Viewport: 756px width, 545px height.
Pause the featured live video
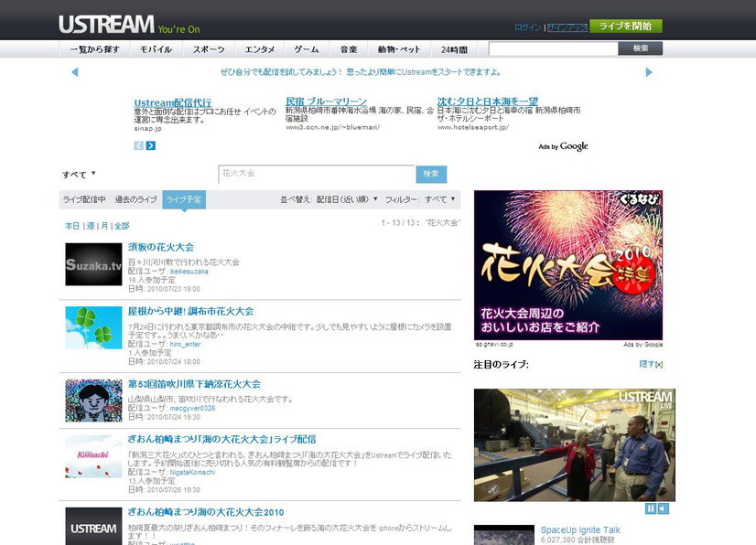click(x=651, y=508)
